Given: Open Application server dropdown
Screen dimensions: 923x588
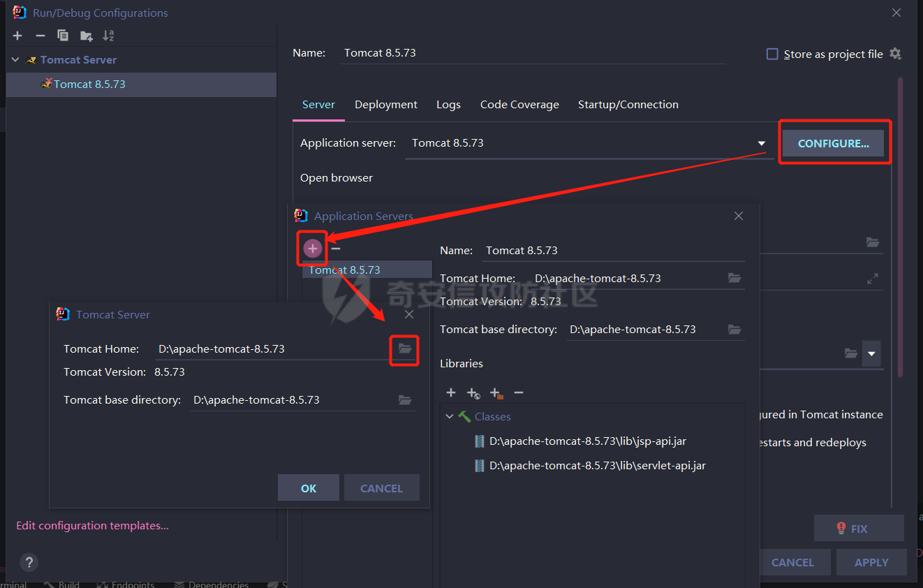Looking at the screenshot, I should (x=762, y=143).
